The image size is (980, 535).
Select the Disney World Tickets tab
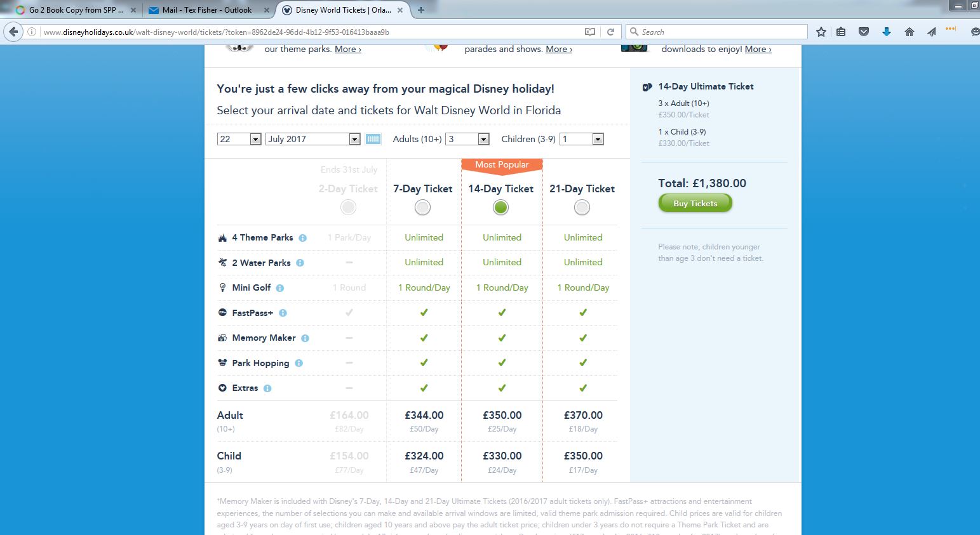pyautogui.click(x=343, y=10)
